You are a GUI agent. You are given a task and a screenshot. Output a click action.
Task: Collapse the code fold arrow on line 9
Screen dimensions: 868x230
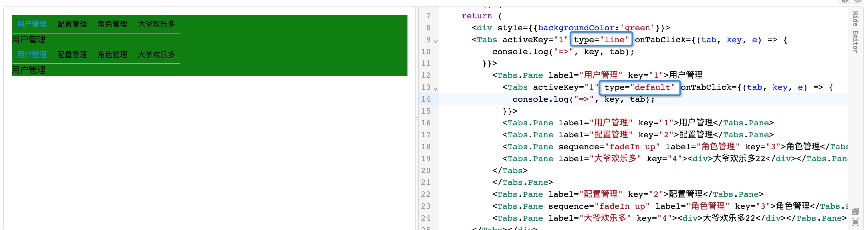click(x=435, y=41)
